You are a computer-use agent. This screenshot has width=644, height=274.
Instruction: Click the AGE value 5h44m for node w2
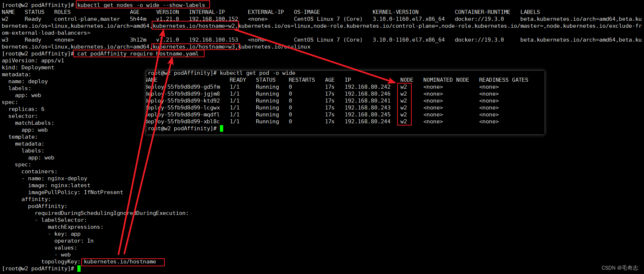[x=138, y=19]
